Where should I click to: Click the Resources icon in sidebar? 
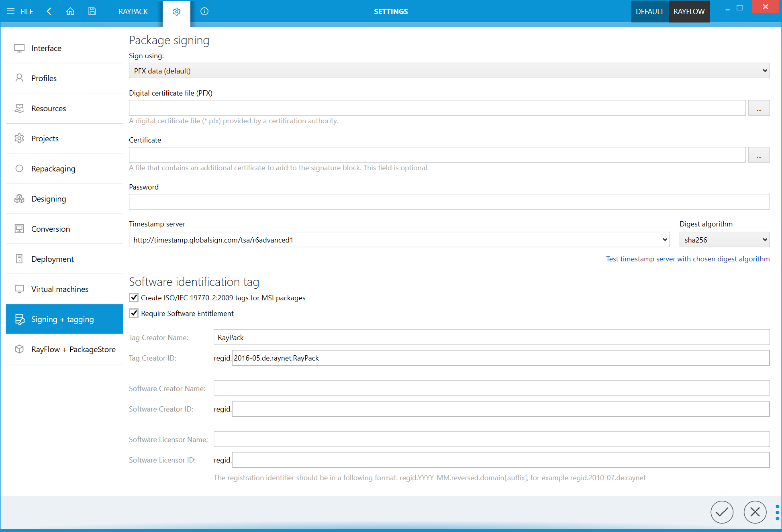tap(19, 108)
